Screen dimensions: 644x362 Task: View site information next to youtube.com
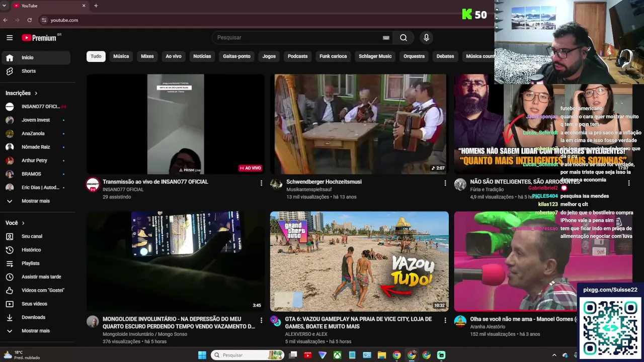coord(44,20)
